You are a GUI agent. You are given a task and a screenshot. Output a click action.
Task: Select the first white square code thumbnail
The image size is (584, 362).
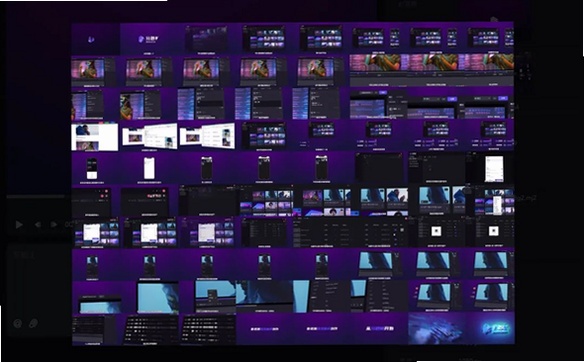pyautogui.click(x=436, y=231)
